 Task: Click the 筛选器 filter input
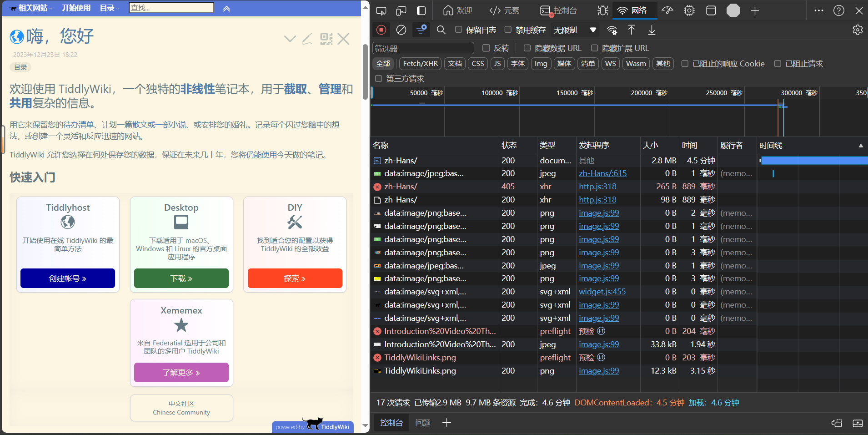coord(423,48)
